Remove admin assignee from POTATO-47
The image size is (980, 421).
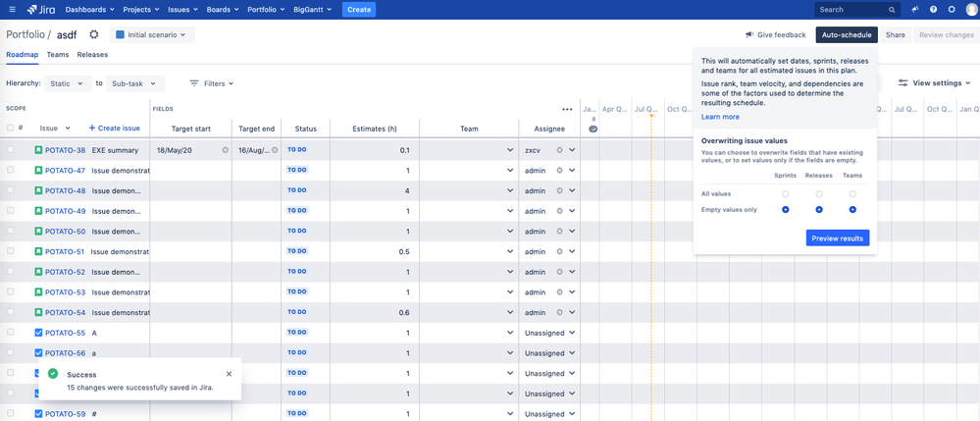pos(559,170)
